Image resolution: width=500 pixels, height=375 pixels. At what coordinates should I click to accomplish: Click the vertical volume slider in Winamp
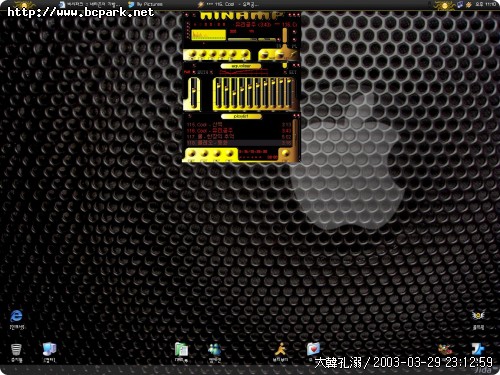pos(285,36)
